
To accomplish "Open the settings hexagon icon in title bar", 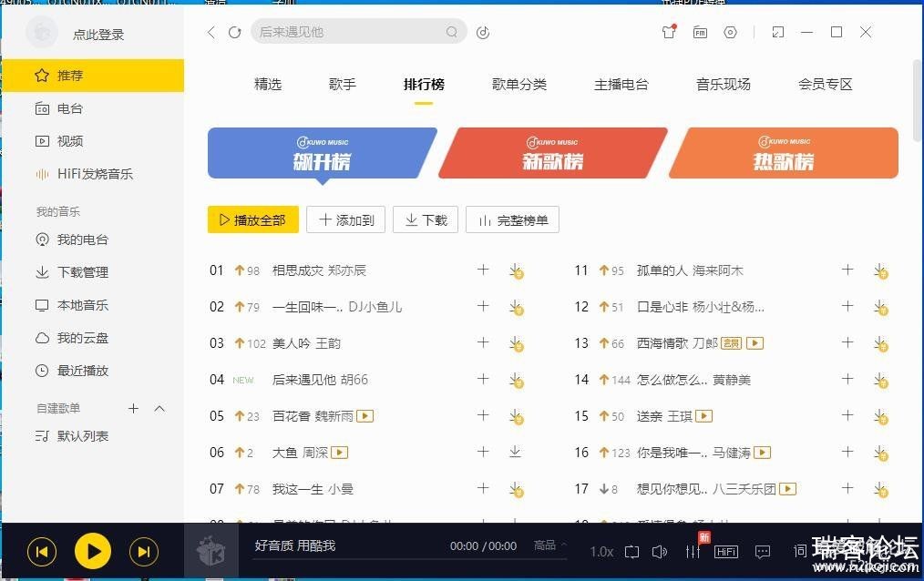I will pos(730,33).
